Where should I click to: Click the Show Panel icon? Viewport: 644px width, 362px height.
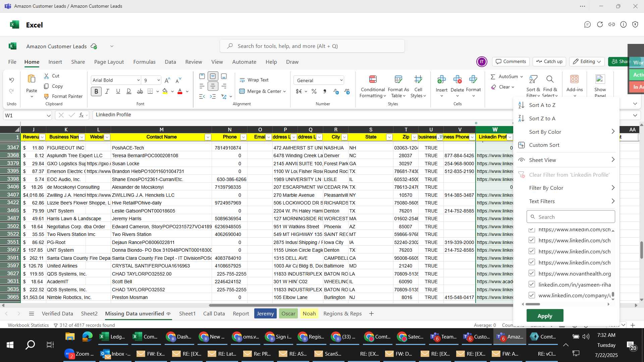[600, 79]
